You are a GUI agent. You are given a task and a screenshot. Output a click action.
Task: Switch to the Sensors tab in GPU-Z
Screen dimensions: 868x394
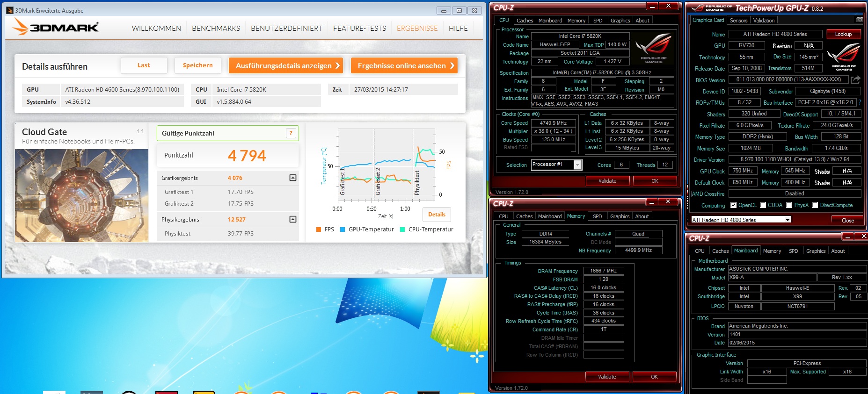[738, 21]
